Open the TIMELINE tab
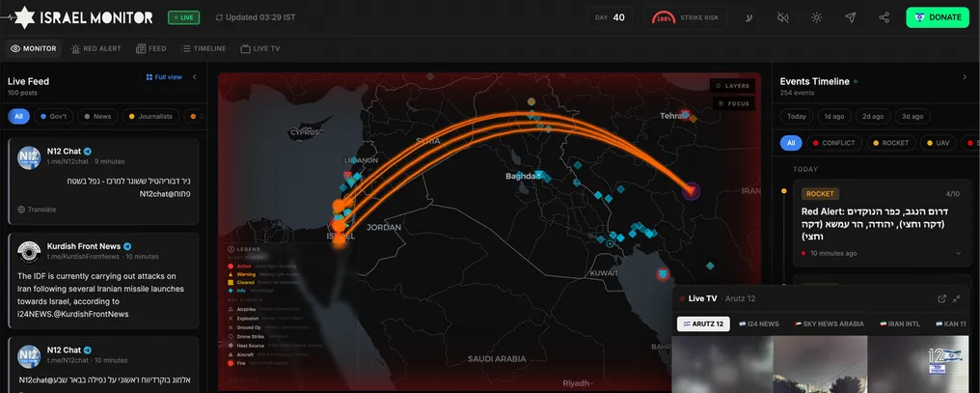This screenshot has height=393, width=980. (x=204, y=48)
